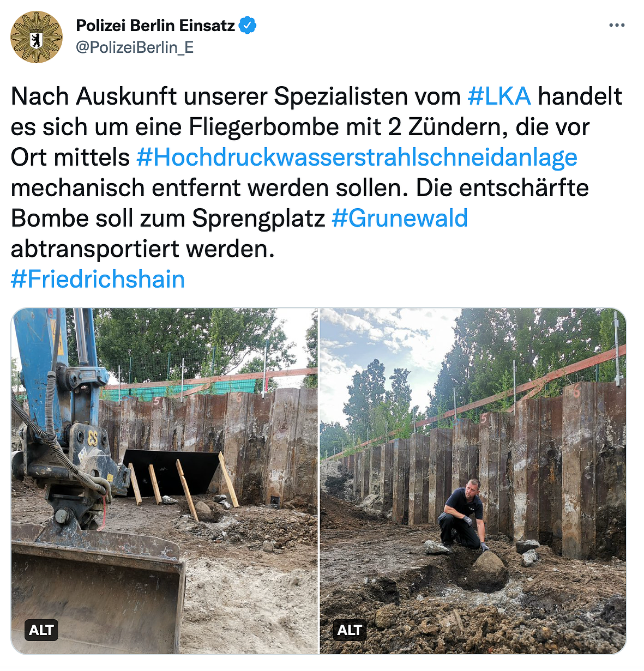Enlarge the left excavator photo
This screenshot has height=671, width=644.
point(164,481)
